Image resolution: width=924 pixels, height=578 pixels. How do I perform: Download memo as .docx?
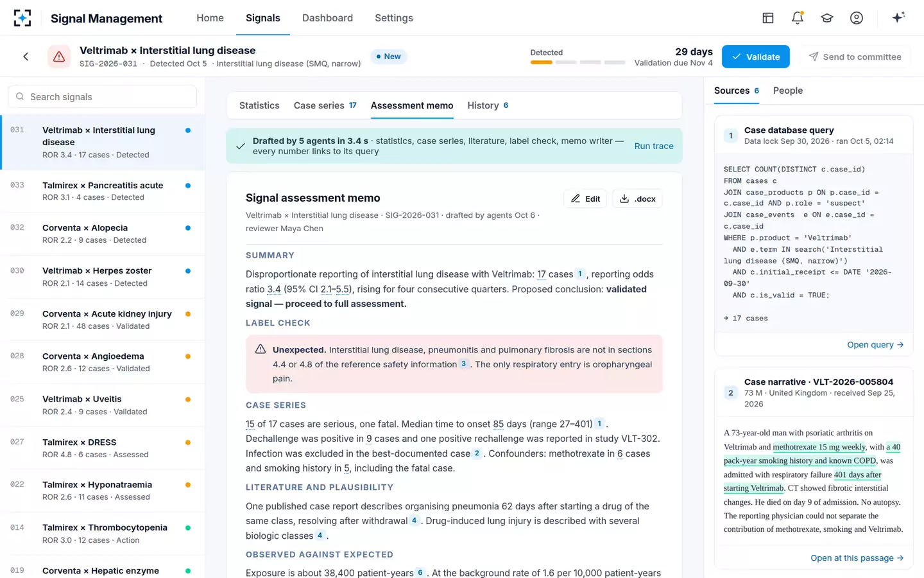click(x=637, y=198)
